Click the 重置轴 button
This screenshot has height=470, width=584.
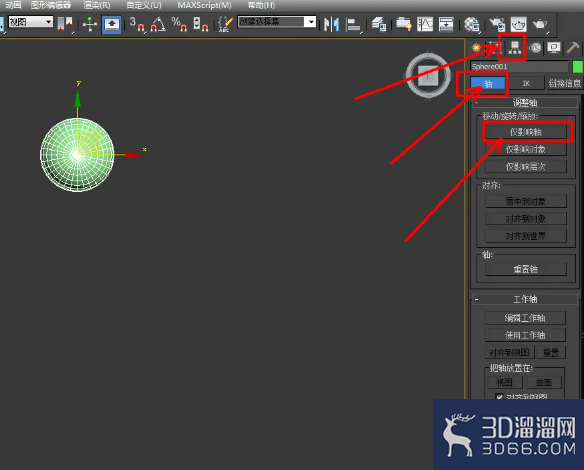(x=526, y=269)
